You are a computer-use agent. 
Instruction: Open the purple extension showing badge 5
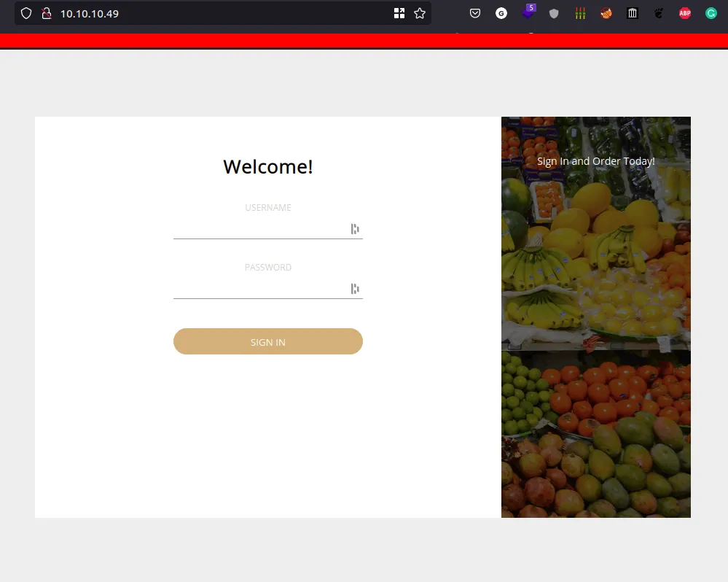527,13
